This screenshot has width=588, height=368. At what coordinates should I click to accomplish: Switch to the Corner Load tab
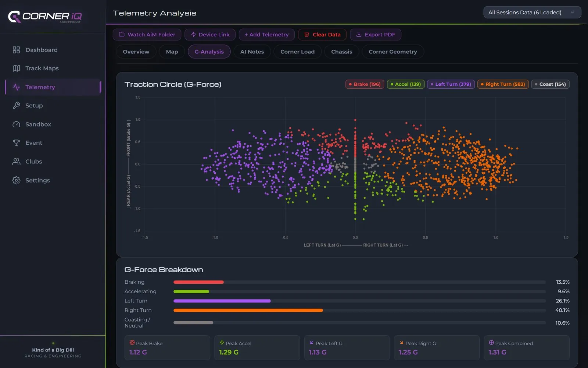tap(297, 52)
